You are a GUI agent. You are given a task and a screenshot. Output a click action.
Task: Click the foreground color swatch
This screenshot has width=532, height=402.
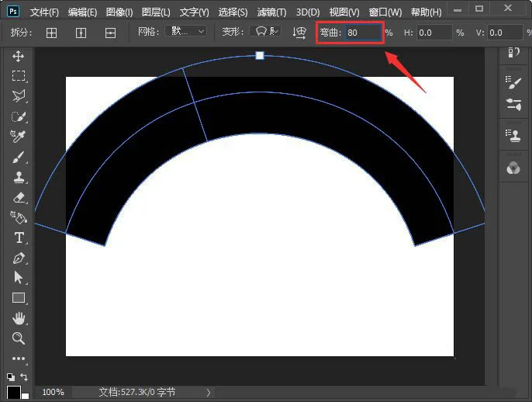coord(13,392)
